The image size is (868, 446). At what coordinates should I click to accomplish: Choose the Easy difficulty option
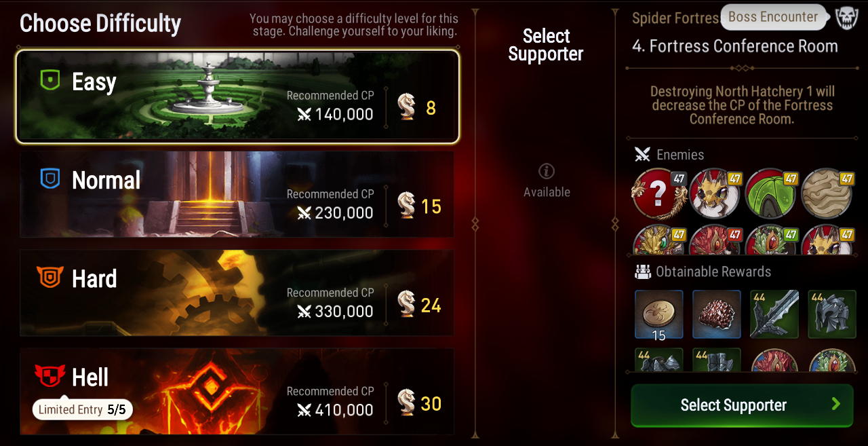click(x=237, y=96)
